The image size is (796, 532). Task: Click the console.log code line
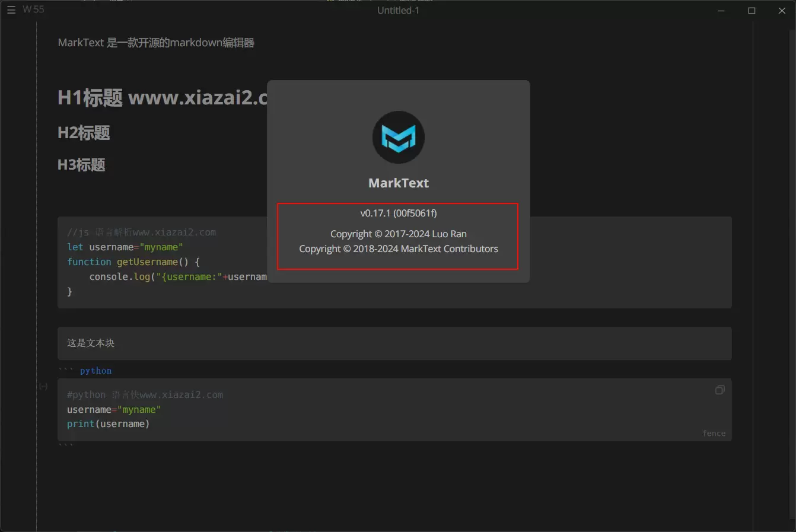pos(178,277)
